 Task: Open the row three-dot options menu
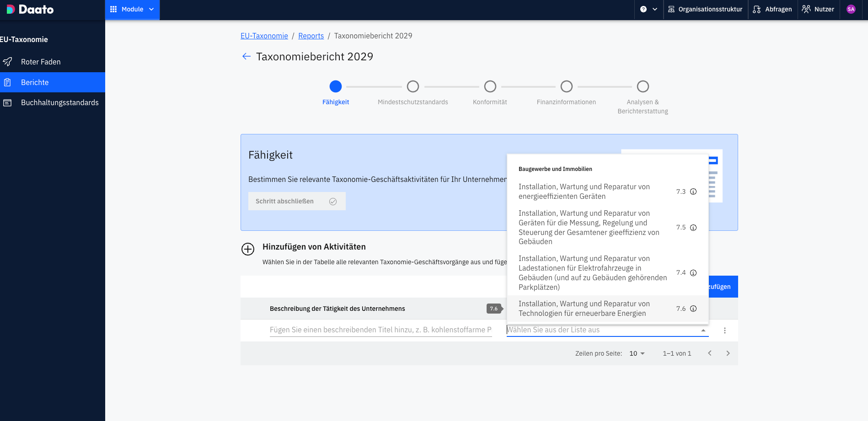point(725,330)
